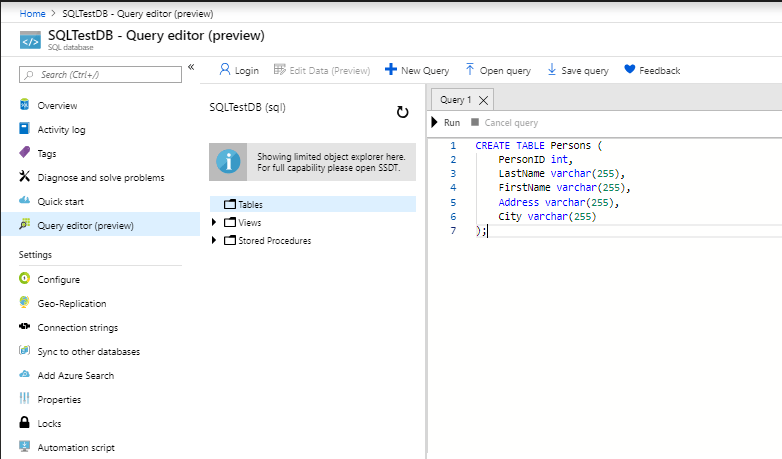Open the Automation script settings item
Viewport: 782px width, 459px height.
[76, 447]
